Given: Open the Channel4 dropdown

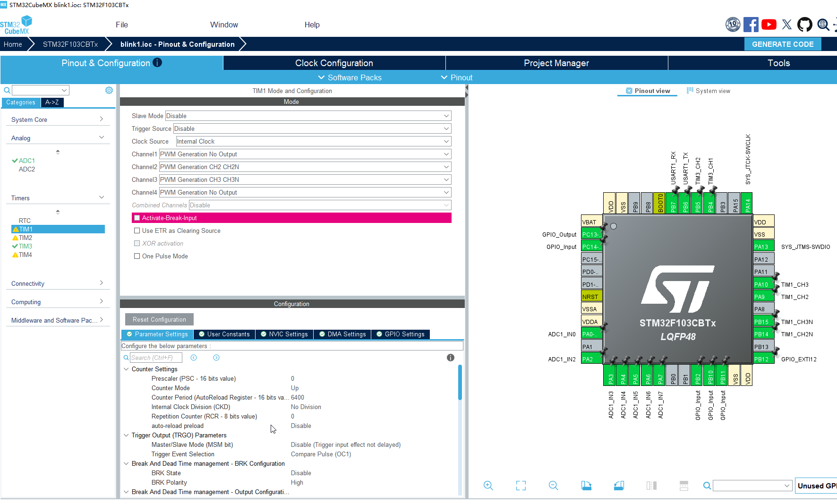Looking at the screenshot, I should pyautogui.click(x=305, y=192).
